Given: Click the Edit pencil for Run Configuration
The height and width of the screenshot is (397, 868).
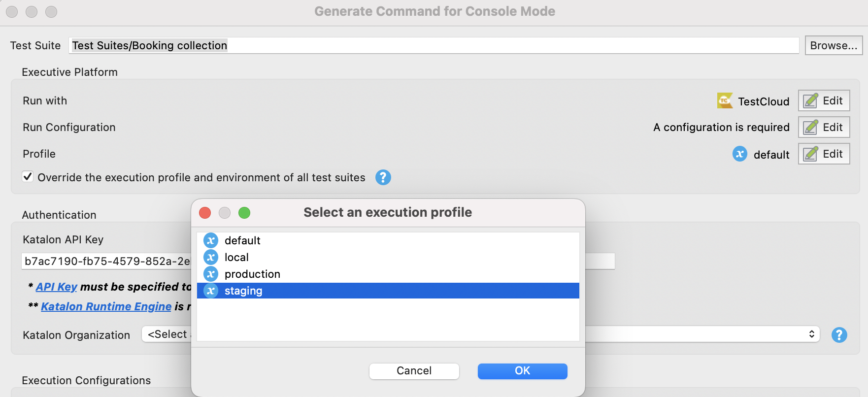Looking at the screenshot, I should point(809,127).
